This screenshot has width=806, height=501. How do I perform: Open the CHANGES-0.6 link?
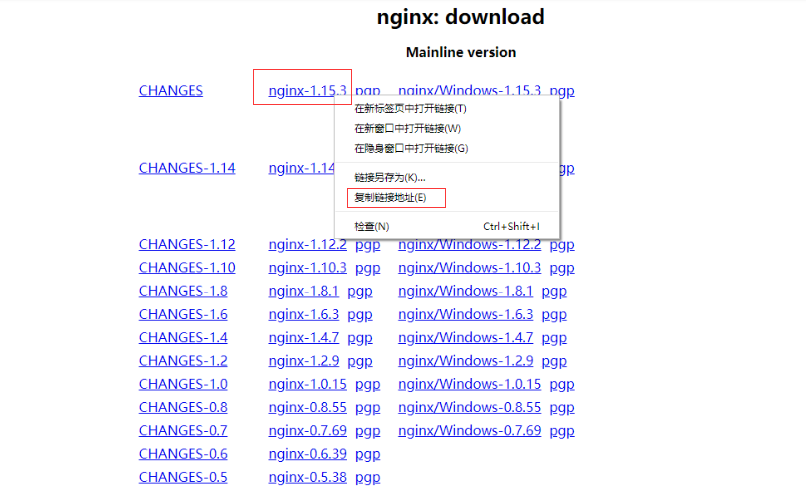click(183, 454)
